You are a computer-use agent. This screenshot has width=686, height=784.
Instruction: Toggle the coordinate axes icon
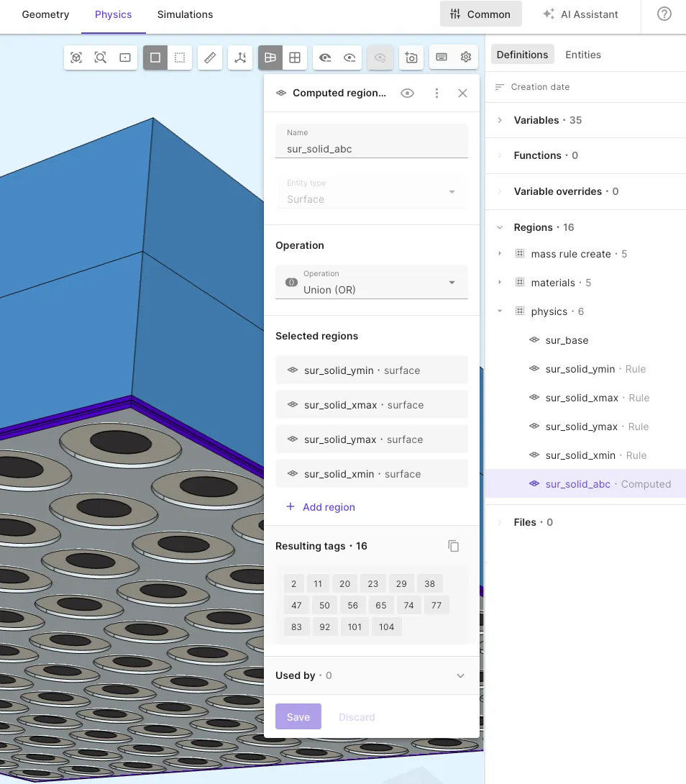coord(240,58)
